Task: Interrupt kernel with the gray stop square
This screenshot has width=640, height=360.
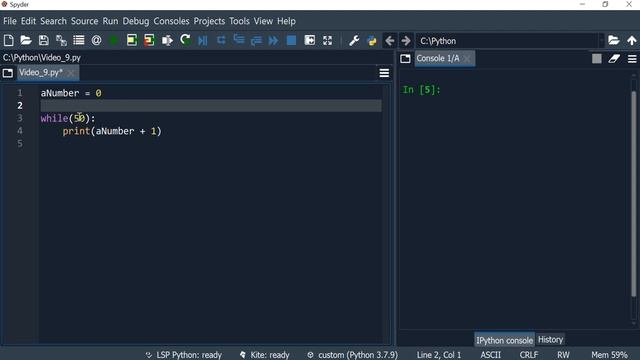Action: tap(597, 58)
